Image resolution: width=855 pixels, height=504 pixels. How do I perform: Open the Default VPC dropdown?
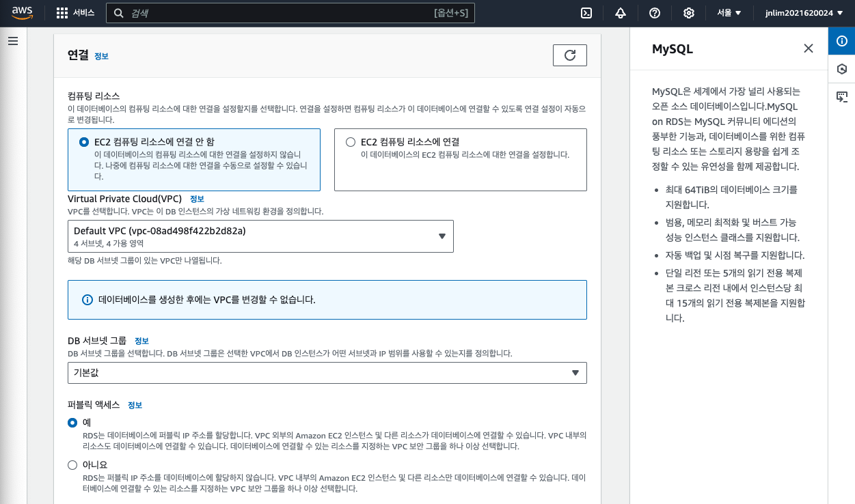(260, 236)
